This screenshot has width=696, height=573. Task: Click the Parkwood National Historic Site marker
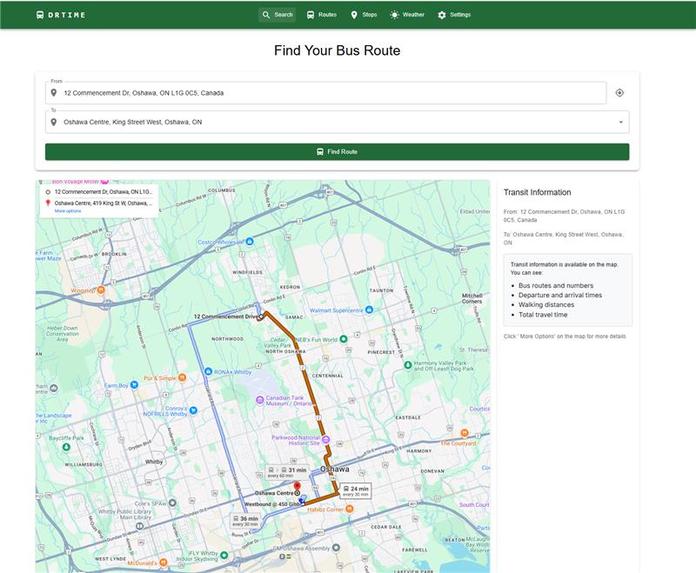tap(326, 440)
